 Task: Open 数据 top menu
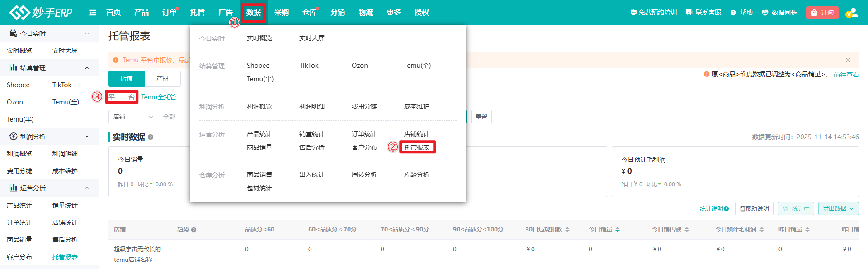(254, 13)
